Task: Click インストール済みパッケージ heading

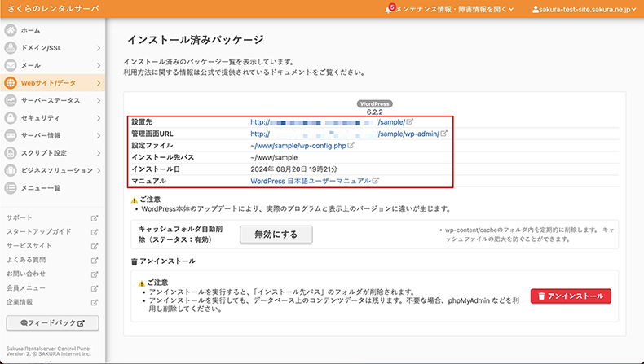Action: click(x=196, y=40)
